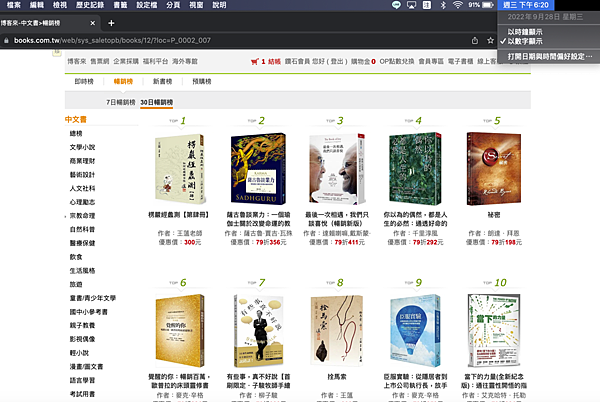Image resolution: width=600 pixels, height=402 pixels.
Task: Open the 書籤 menu
Action: (x=120, y=5)
